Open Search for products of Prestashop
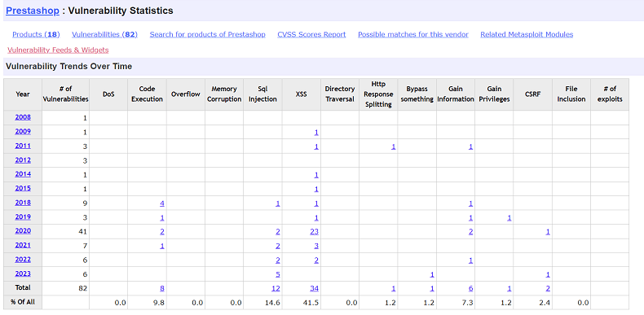 [x=207, y=34]
